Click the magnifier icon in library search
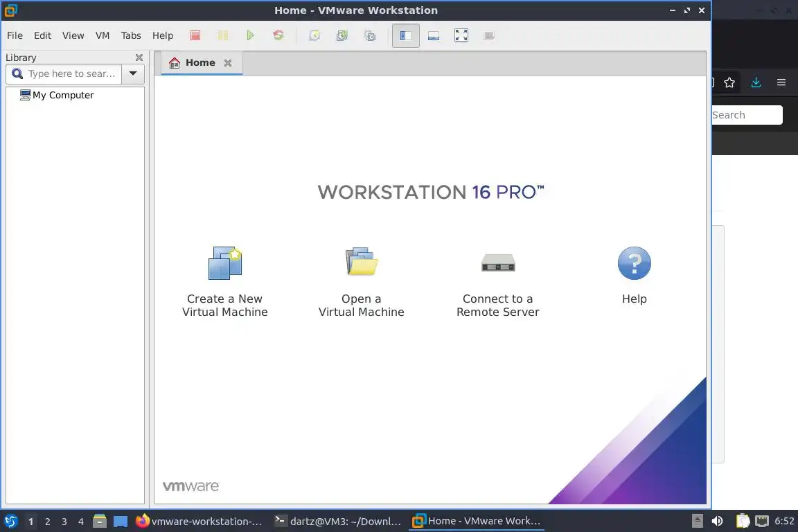The width and height of the screenshot is (798, 532). point(17,74)
